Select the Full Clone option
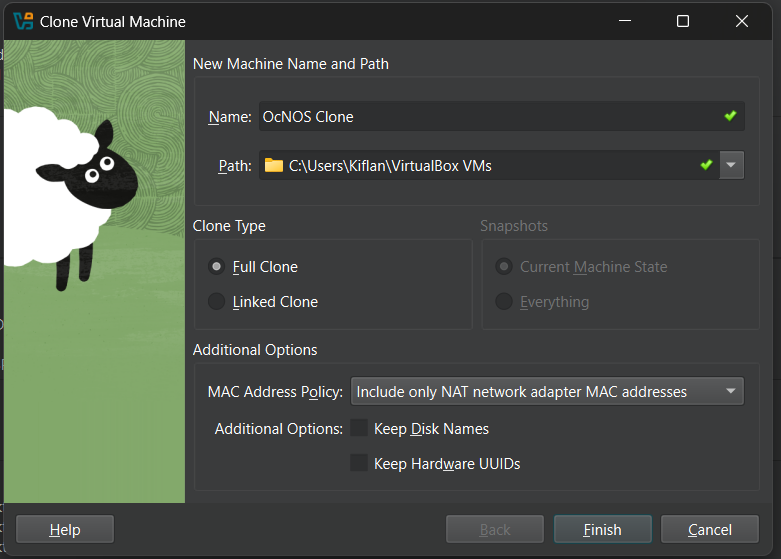This screenshot has height=559, width=781. (x=216, y=267)
